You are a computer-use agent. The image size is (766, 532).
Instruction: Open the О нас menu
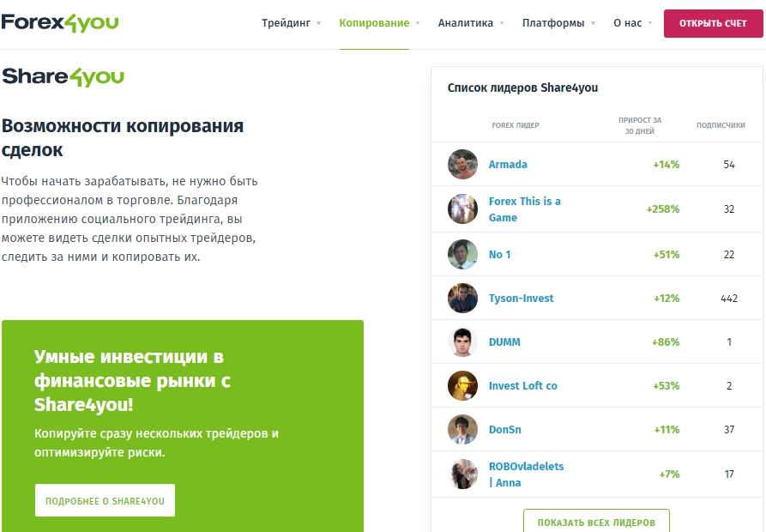point(632,23)
